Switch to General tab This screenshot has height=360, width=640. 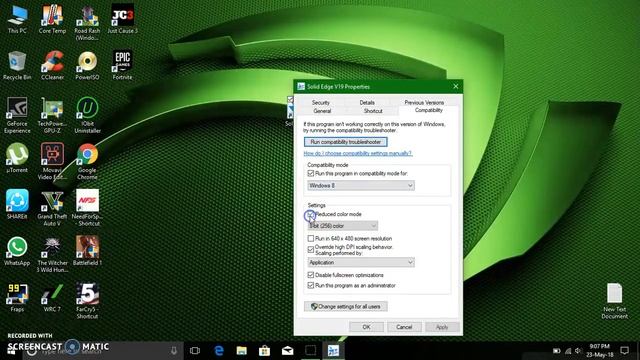point(322,111)
